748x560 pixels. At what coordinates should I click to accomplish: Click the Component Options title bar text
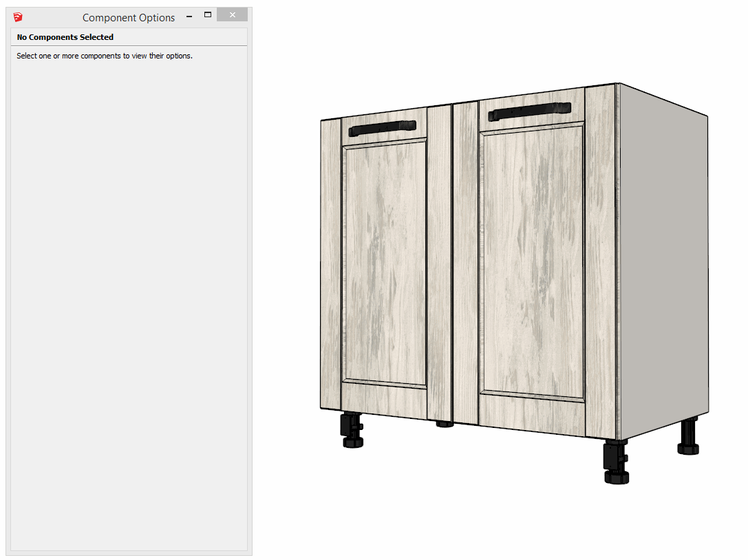(129, 18)
